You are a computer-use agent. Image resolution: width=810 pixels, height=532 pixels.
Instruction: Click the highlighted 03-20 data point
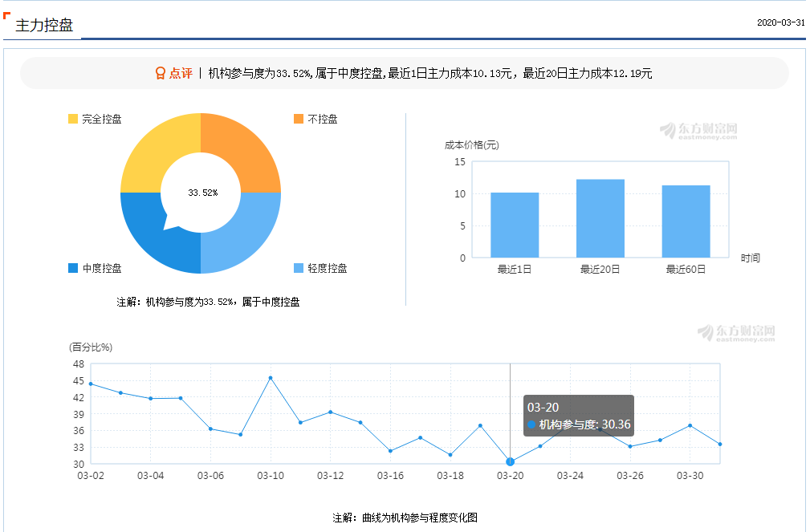point(511,461)
